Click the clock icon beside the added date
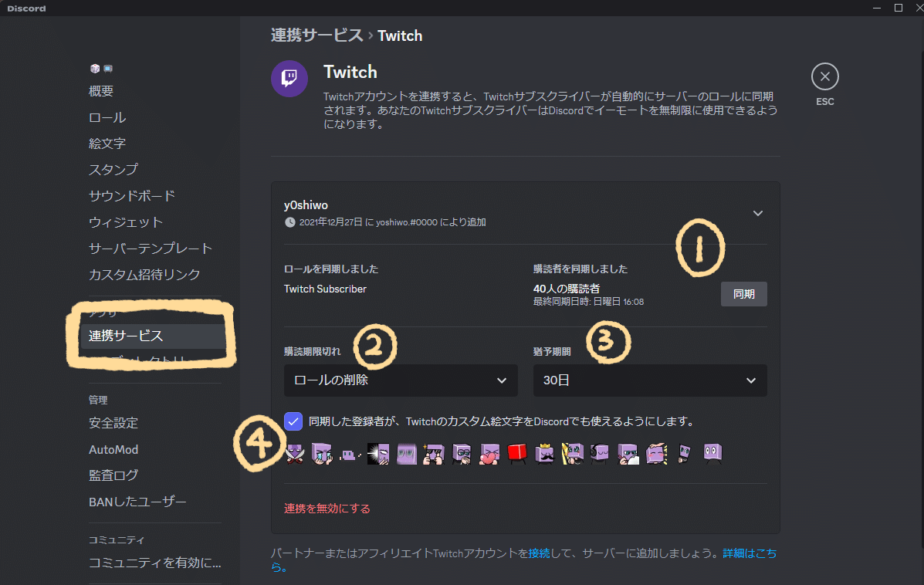The image size is (924, 585). click(289, 222)
